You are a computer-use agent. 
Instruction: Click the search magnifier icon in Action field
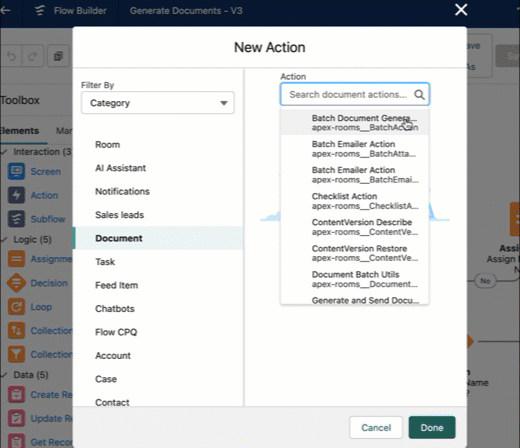[419, 95]
